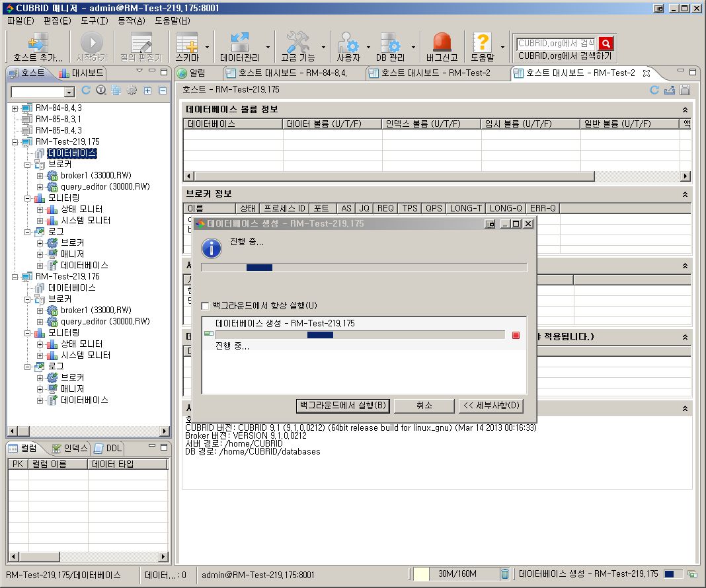Open the 스키마 toolbar icon
The height and width of the screenshot is (588, 706).
tap(186, 43)
